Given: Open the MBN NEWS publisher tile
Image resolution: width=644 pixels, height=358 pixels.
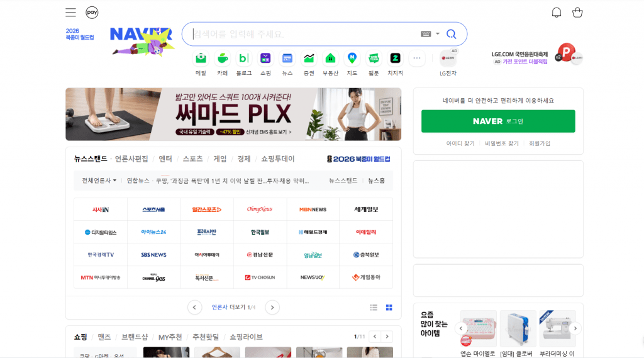Looking at the screenshot, I should pyautogui.click(x=313, y=210).
